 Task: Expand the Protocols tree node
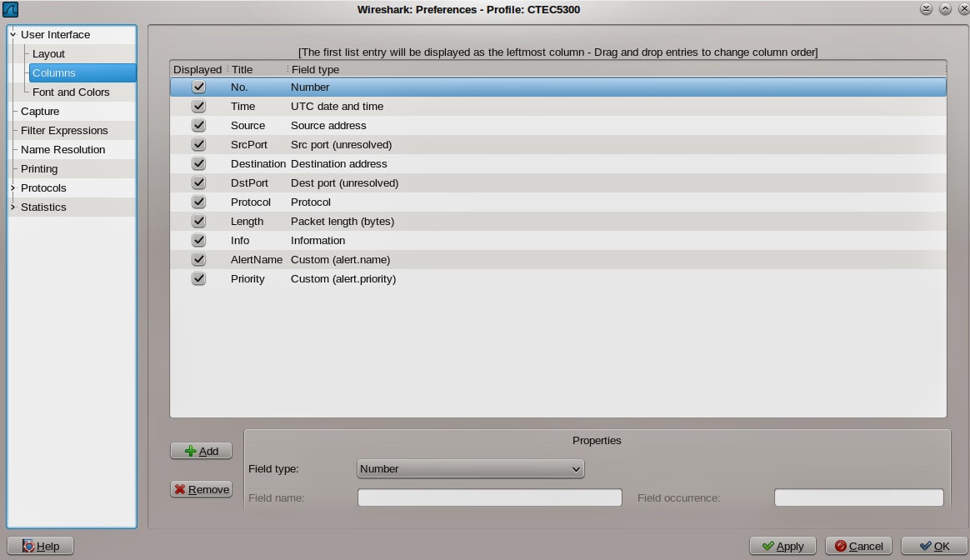click(13, 188)
